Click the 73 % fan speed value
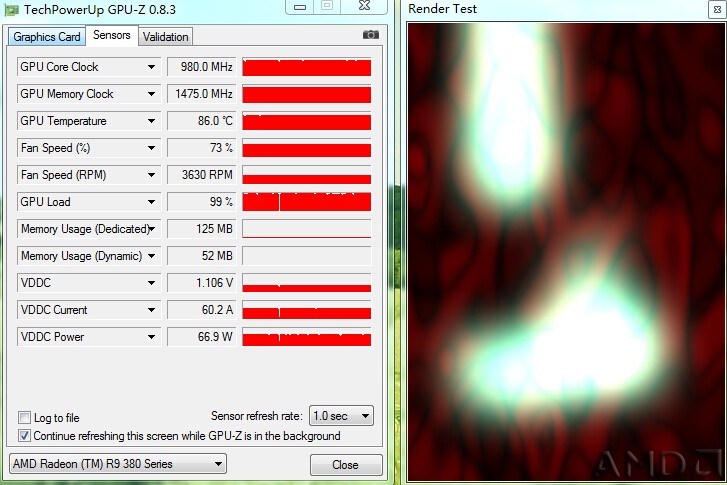Image resolution: width=727 pixels, height=485 pixels. pyautogui.click(x=201, y=148)
